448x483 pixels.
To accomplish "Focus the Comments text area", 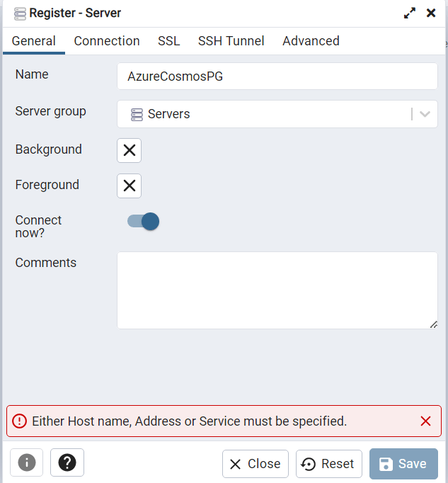I will coord(277,290).
